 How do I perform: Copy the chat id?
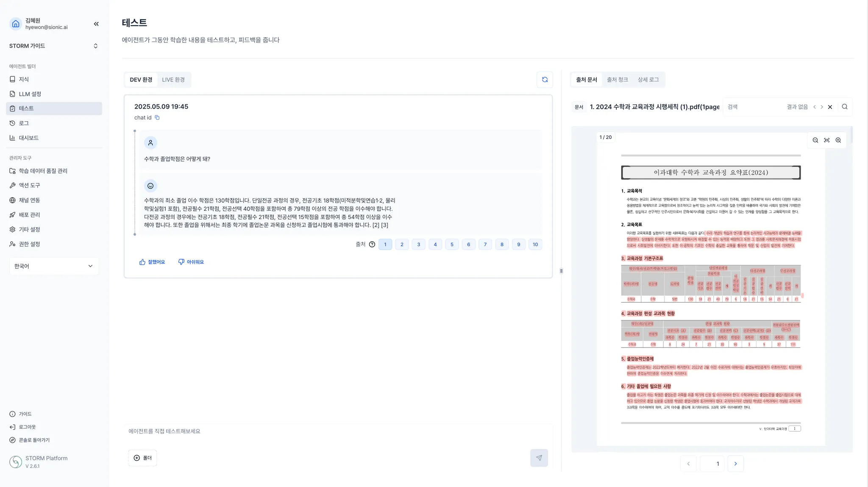(x=157, y=118)
